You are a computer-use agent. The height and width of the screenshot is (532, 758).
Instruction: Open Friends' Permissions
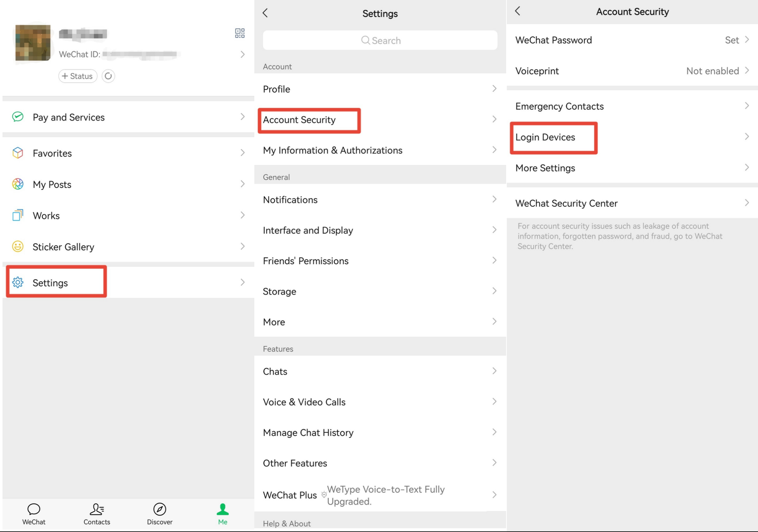click(380, 261)
